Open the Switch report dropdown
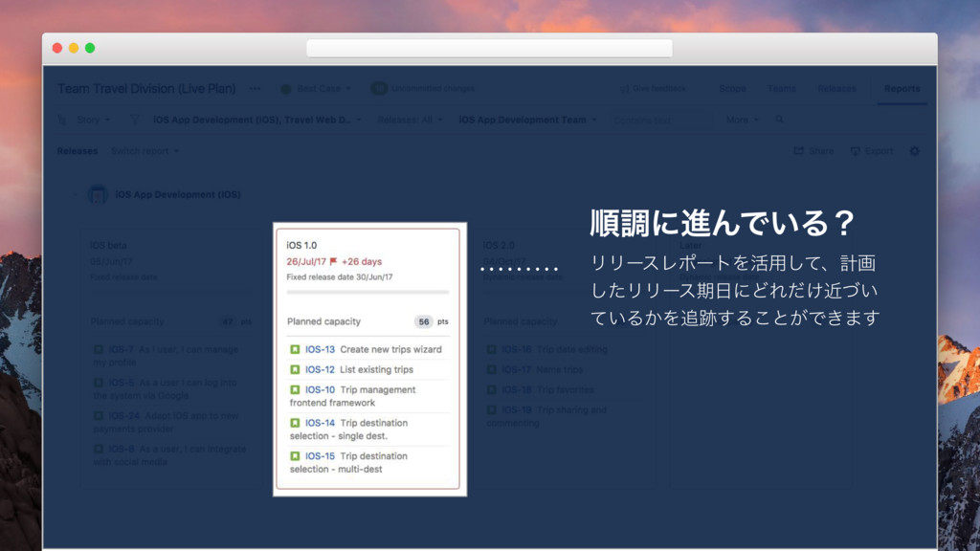The width and height of the screenshot is (980, 551). pos(145,151)
